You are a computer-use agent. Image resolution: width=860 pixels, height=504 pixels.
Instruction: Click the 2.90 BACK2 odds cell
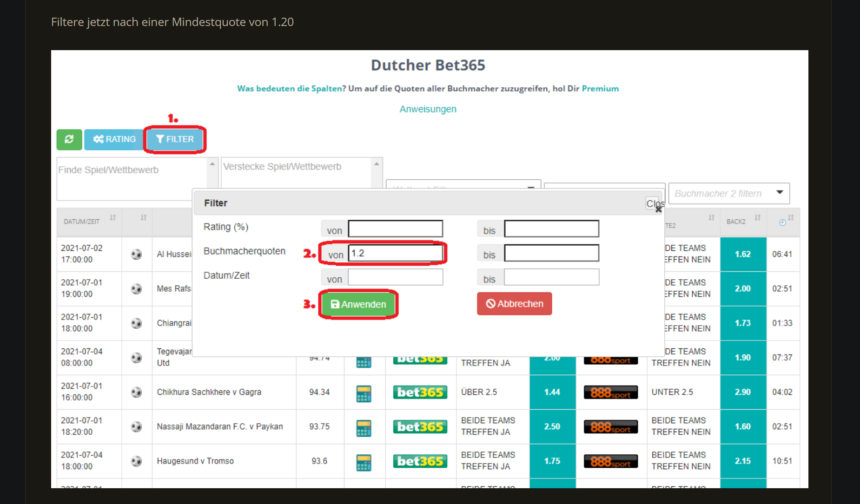[743, 393]
